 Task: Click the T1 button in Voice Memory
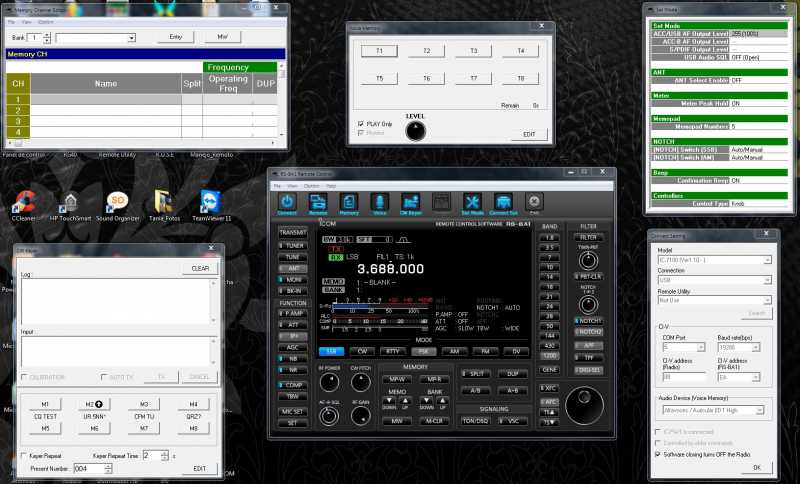pyautogui.click(x=379, y=51)
